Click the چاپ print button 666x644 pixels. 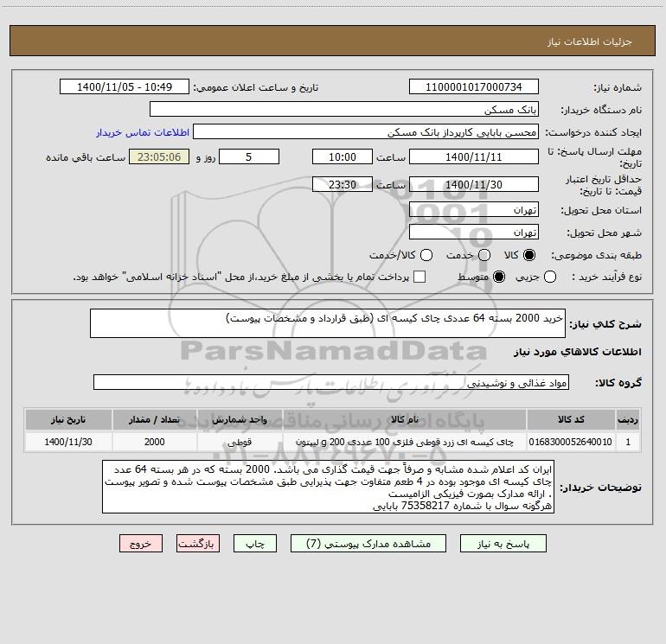(255, 544)
